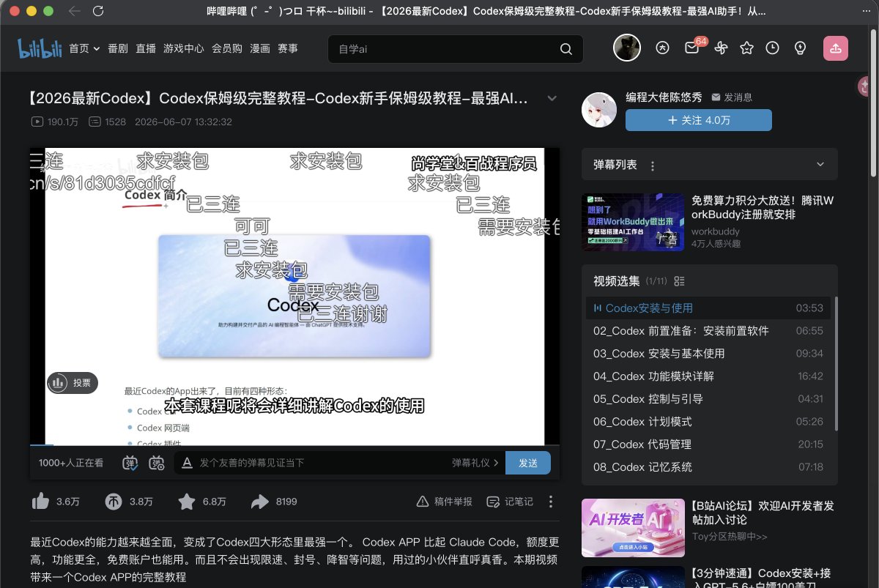Click the floating pink assistant icon at right edge
This screenshot has width=879, height=588.
864,87
